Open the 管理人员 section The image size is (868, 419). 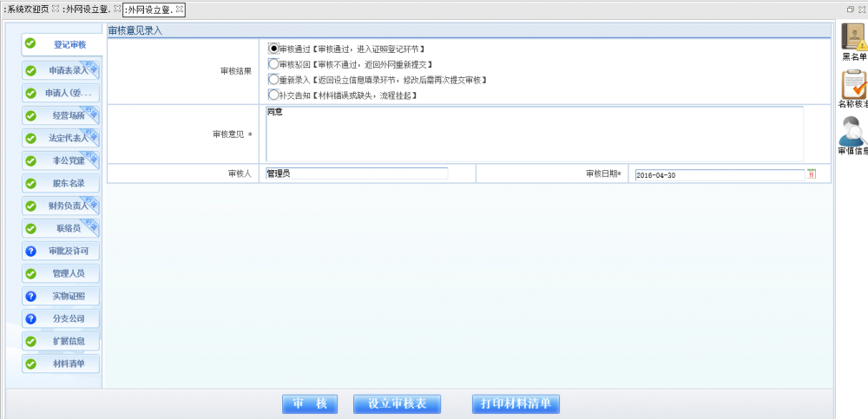[61, 273]
